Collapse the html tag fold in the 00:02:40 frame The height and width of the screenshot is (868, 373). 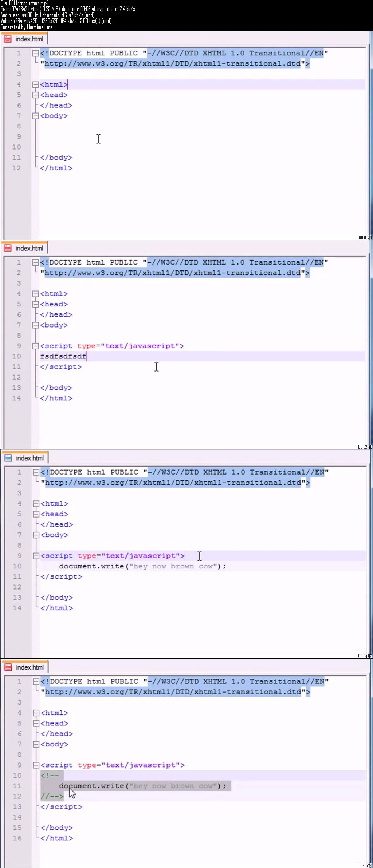(x=35, y=294)
